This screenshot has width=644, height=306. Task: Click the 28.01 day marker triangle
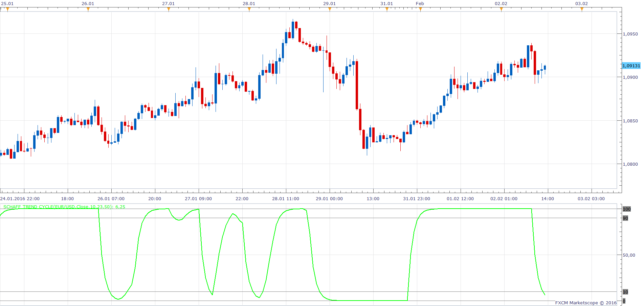click(249, 9)
